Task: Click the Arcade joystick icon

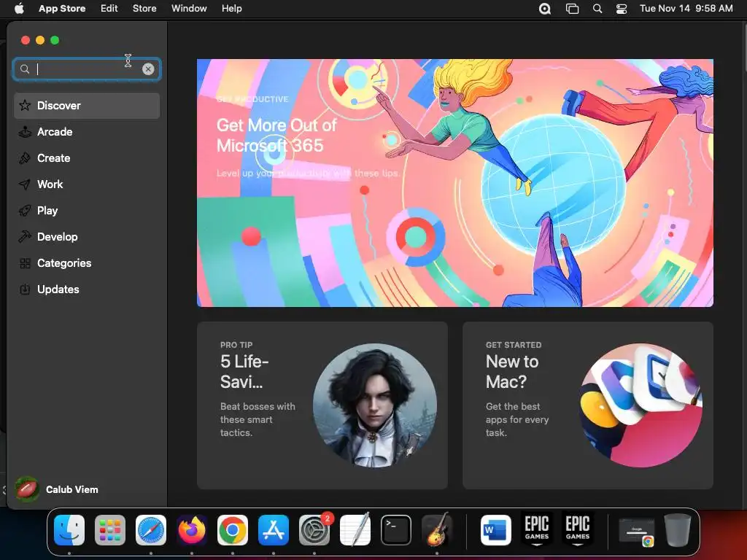Action: point(25,132)
